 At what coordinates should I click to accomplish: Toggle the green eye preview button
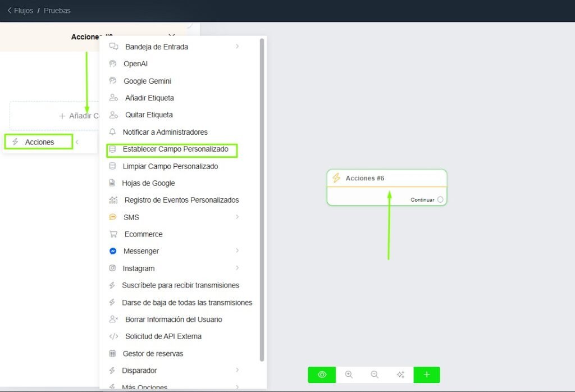coord(322,375)
